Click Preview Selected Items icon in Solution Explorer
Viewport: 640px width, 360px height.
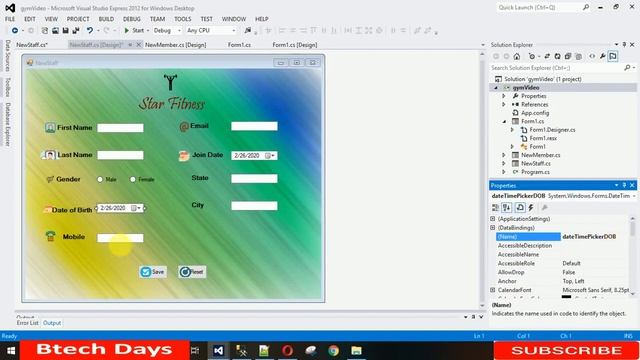coord(613,56)
